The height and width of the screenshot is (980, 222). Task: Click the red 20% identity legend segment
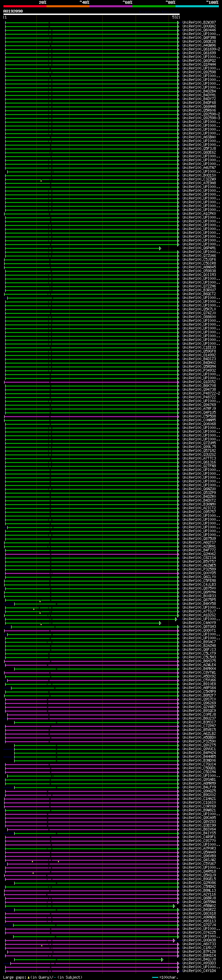(25, 6)
